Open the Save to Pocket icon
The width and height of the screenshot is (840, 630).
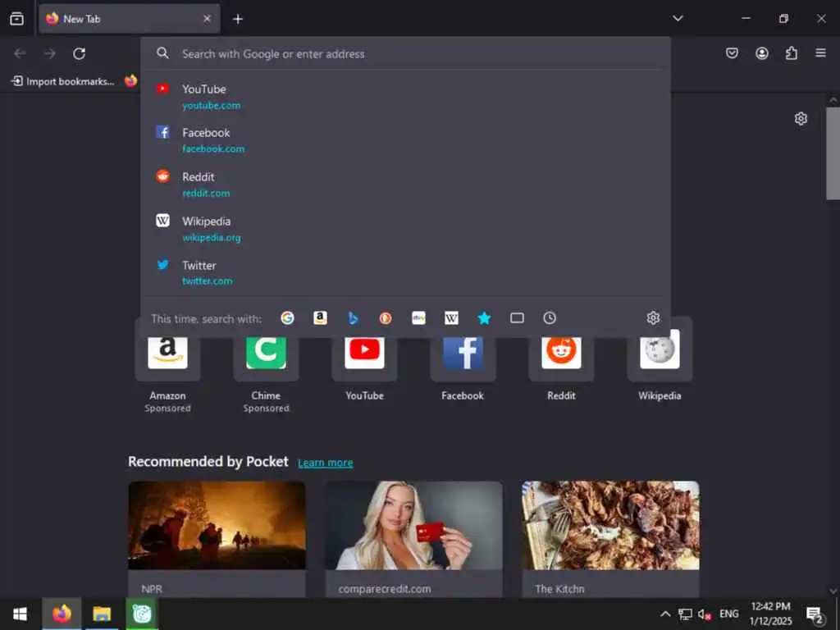[x=732, y=53]
